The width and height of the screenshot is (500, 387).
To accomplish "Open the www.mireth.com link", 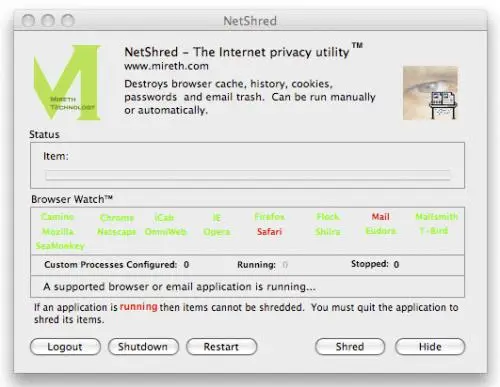I will [166, 66].
